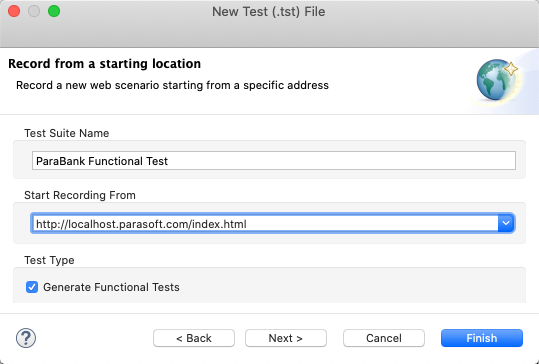Viewport: 539px width, 364px height.
Task: Select the 'Record from a starting location' heading
Action: click(x=104, y=64)
